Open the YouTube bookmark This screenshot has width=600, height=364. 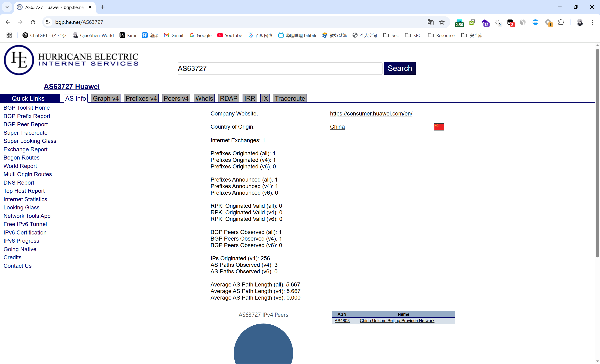click(230, 35)
